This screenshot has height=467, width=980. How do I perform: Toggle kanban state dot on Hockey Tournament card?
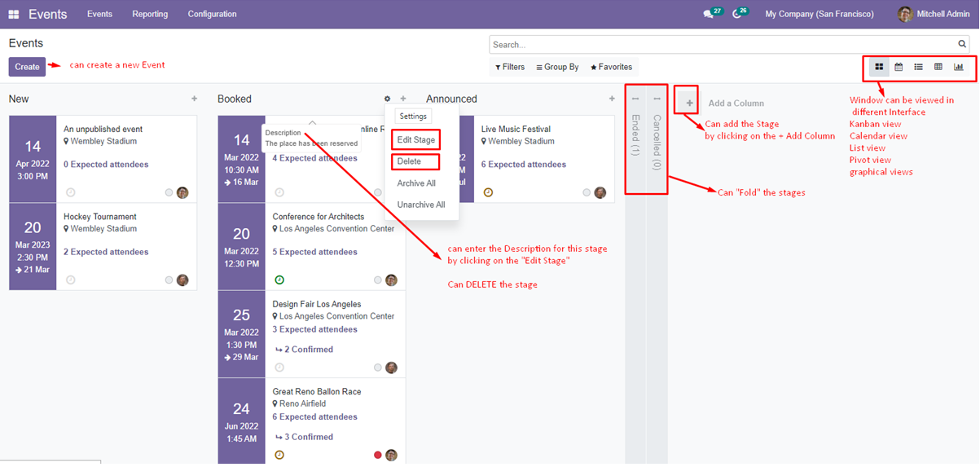[169, 280]
